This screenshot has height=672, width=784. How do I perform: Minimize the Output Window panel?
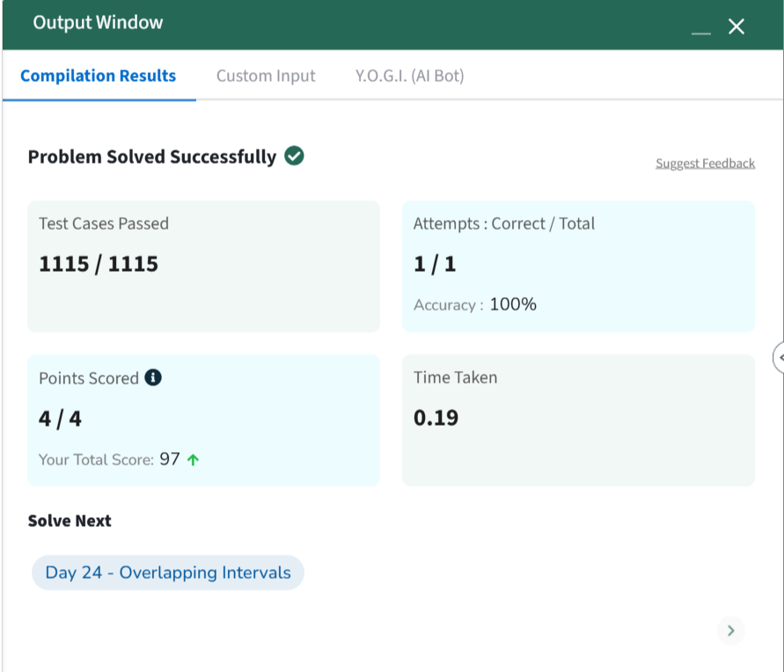pos(700,33)
